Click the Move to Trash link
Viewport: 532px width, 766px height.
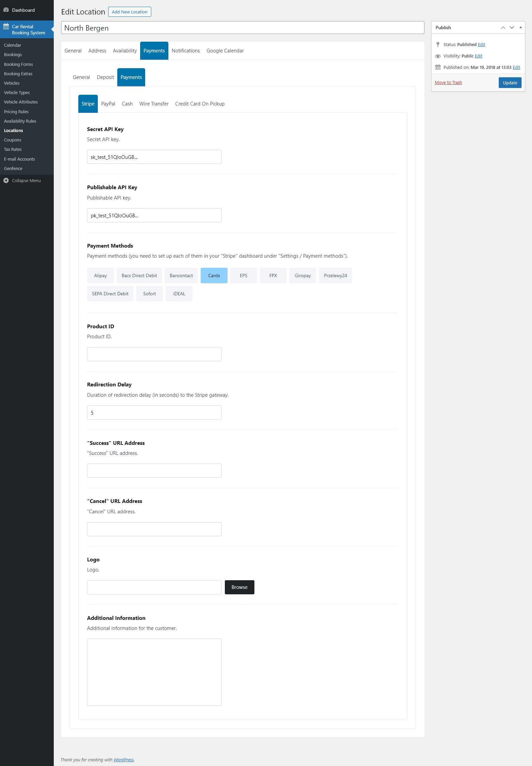tap(448, 83)
